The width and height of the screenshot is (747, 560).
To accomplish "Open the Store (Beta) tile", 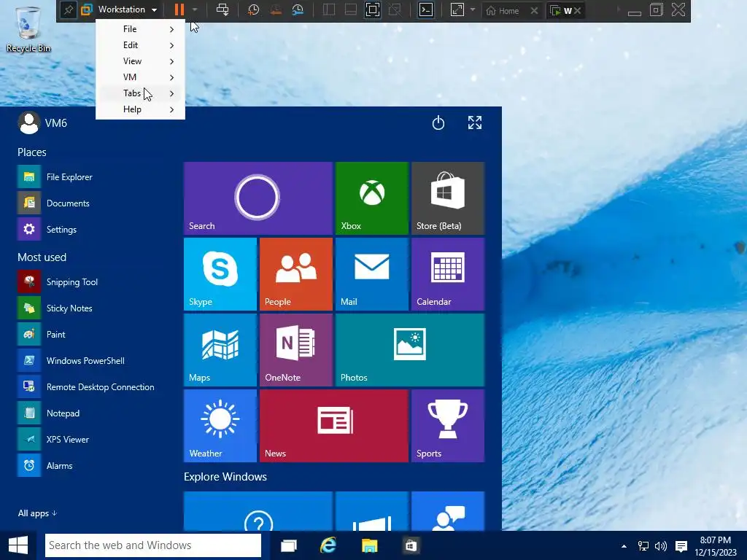I will (448, 198).
